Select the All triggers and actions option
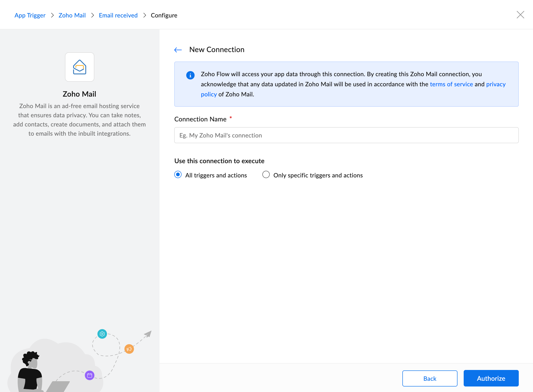 (x=178, y=175)
